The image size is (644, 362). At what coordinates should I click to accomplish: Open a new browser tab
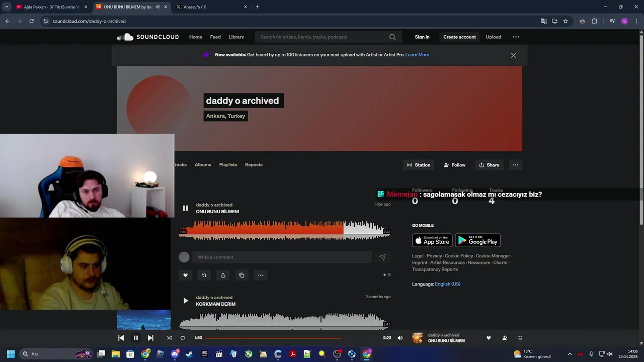(x=258, y=7)
